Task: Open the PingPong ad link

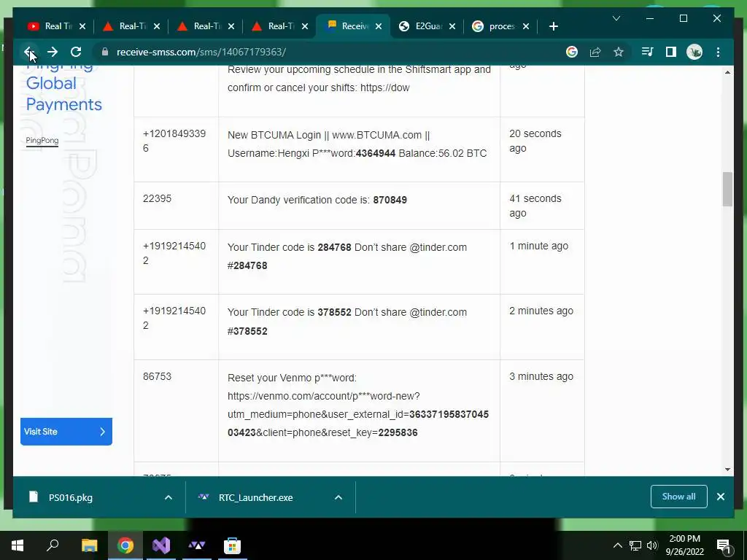Action: [42, 141]
